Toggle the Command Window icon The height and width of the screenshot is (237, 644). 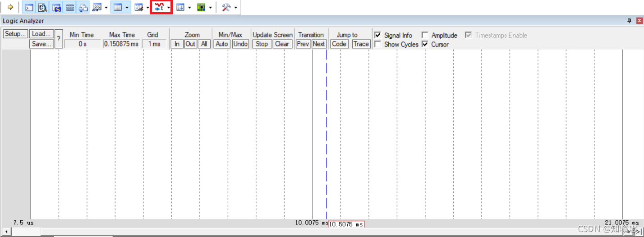tap(29, 7)
